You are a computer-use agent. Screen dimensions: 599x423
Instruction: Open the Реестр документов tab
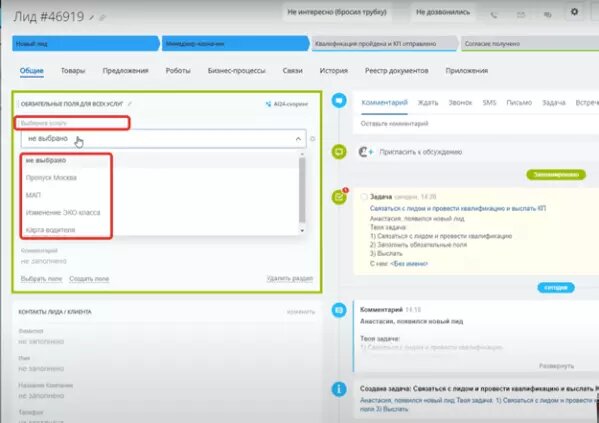(397, 71)
